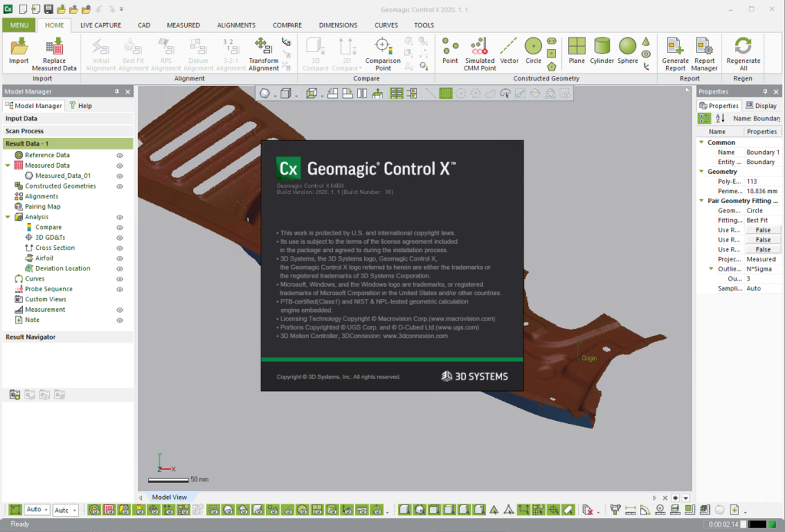
Task: Collapse the Analysis tree node
Action: (x=8, y=217)
